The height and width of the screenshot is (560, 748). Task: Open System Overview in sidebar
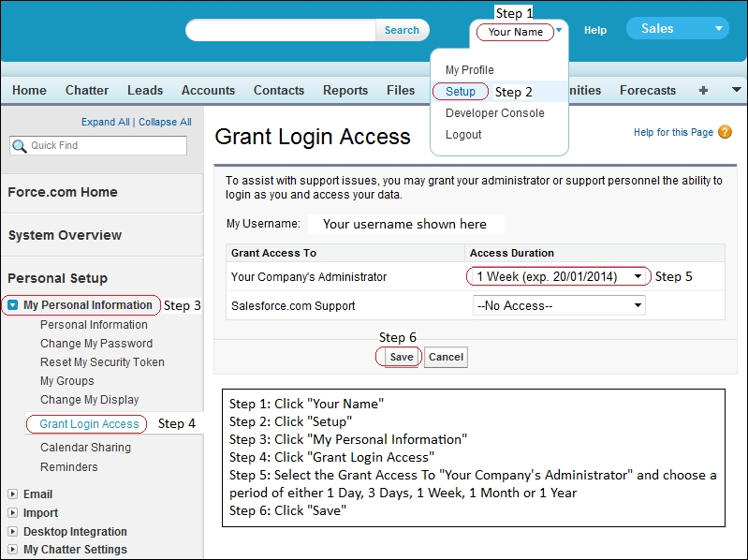pos(65,235)
